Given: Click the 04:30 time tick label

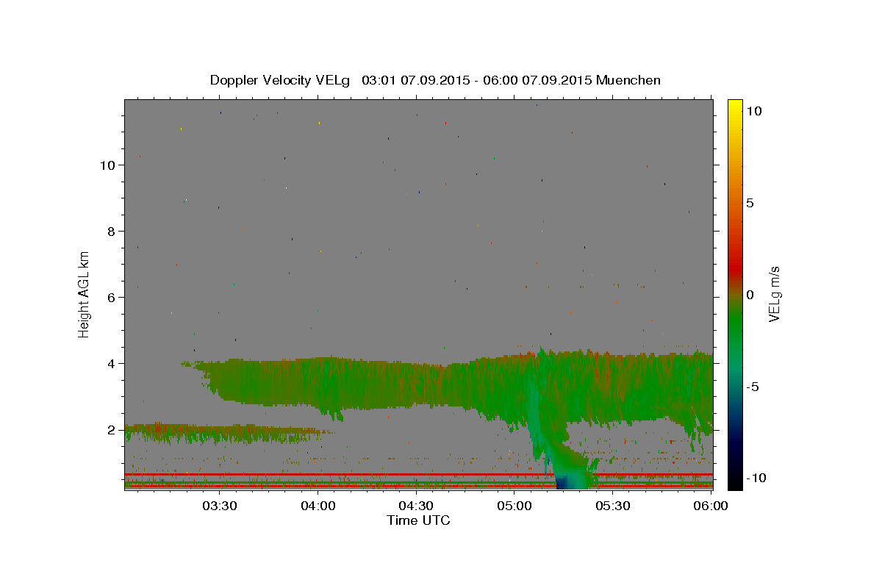Looking at the screenshot, I should (416, 506).
